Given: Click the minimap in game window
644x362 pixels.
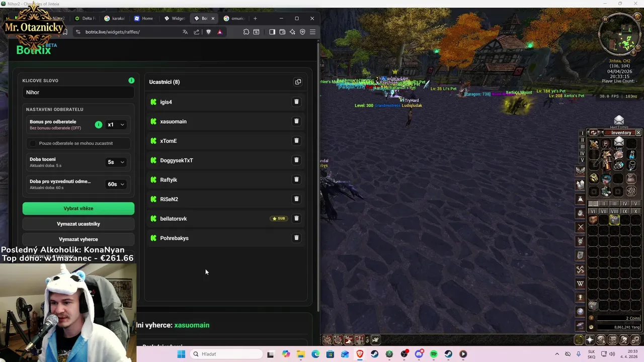Looking at the screenshot, I should coord(619,35).
